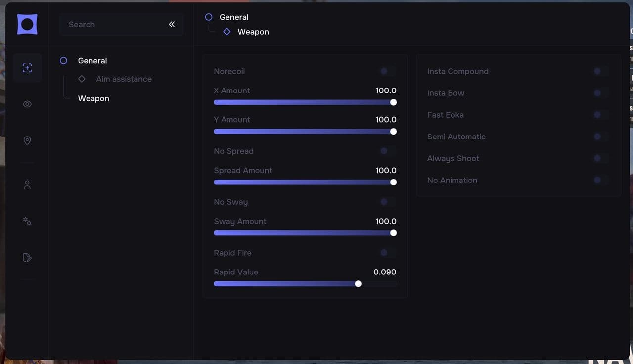The width and height of the screenshot is (633, 364).
Task: Click the crosshair aim icon in sidebar
Action: 27,68
